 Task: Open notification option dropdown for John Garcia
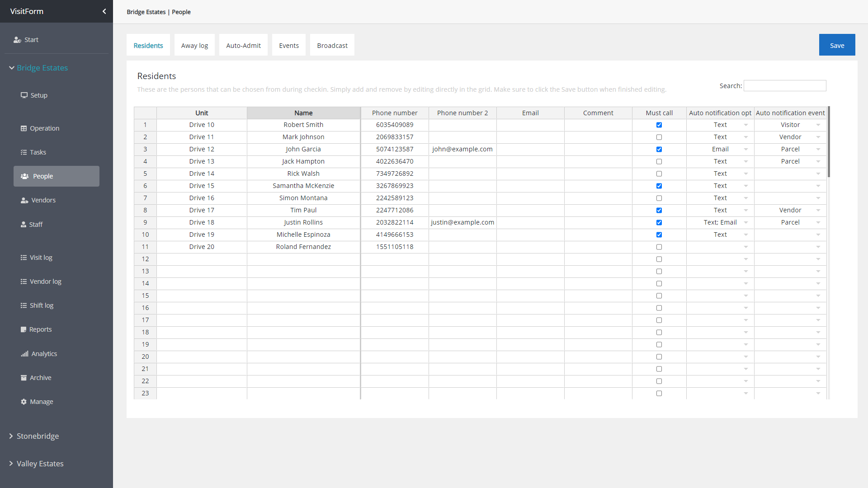746,150
